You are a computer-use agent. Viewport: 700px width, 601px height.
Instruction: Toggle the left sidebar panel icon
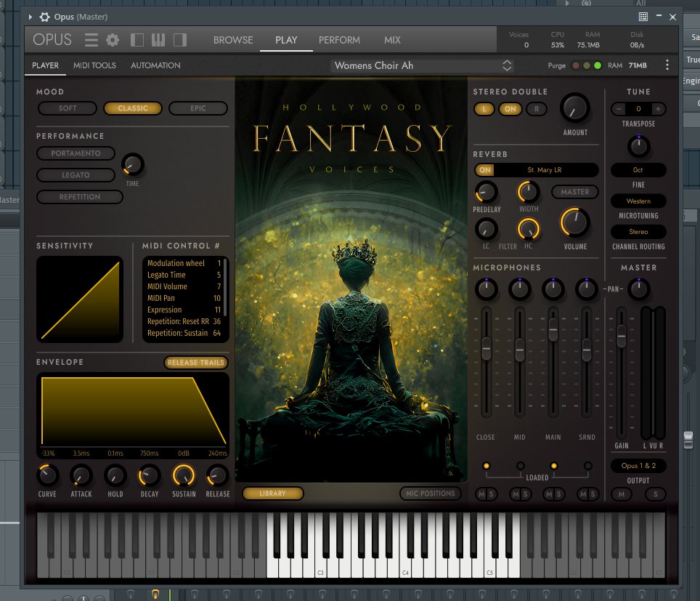(x=137, y=40)
